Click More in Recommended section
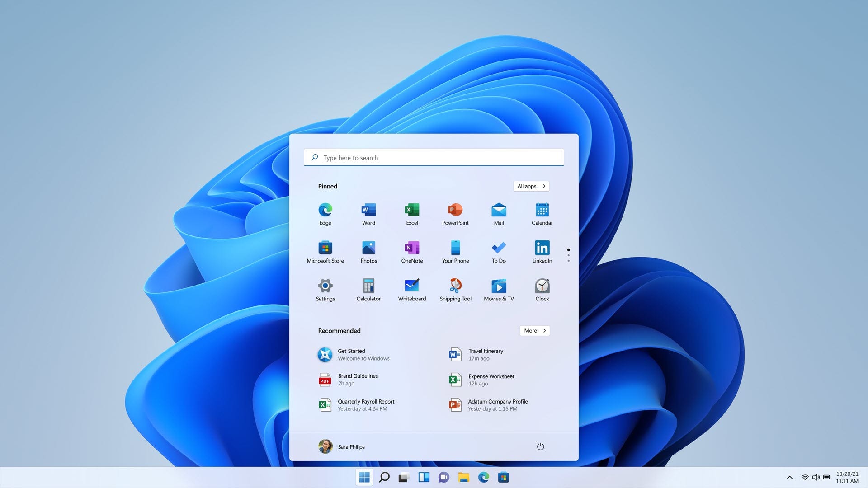 (534, 331)
